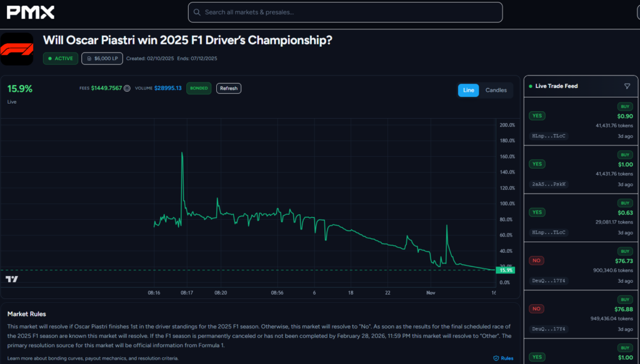Click the 15.9% price marker on the axis
The image size is (640, 364).
(x=505, y=270)
